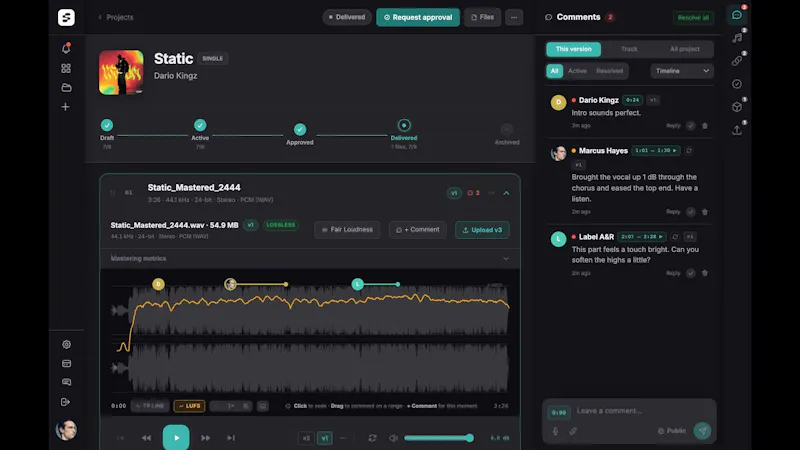This screenshot has width=800, height=450.
Task: Go back to Projects
Action: [116, 17]
